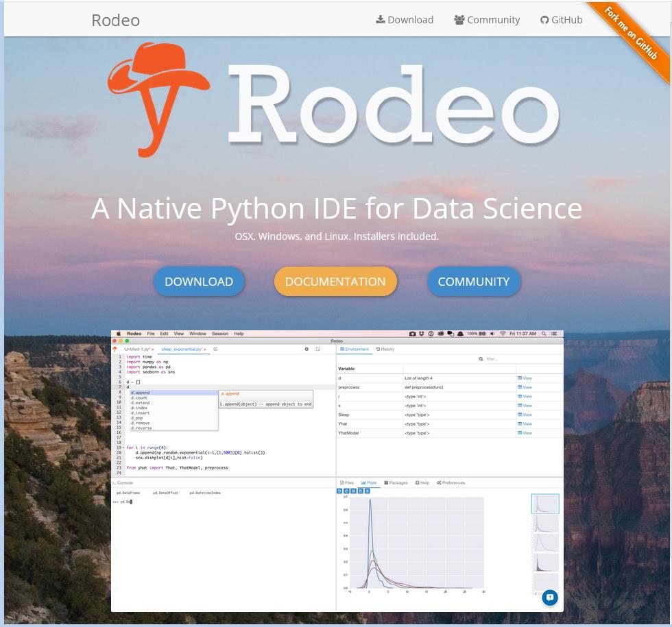Open the Window menu
672x627 pixels.
coord(197,334)
